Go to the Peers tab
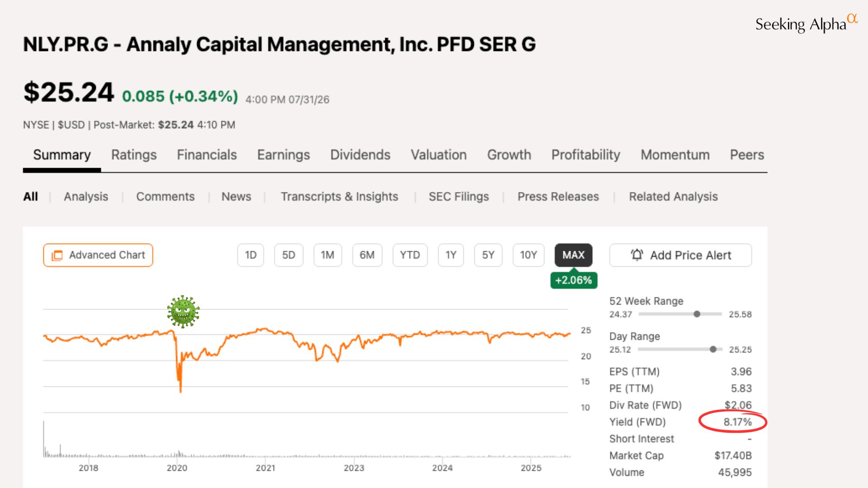This screenshot has height=488, width=868. [x=747, y=155]
